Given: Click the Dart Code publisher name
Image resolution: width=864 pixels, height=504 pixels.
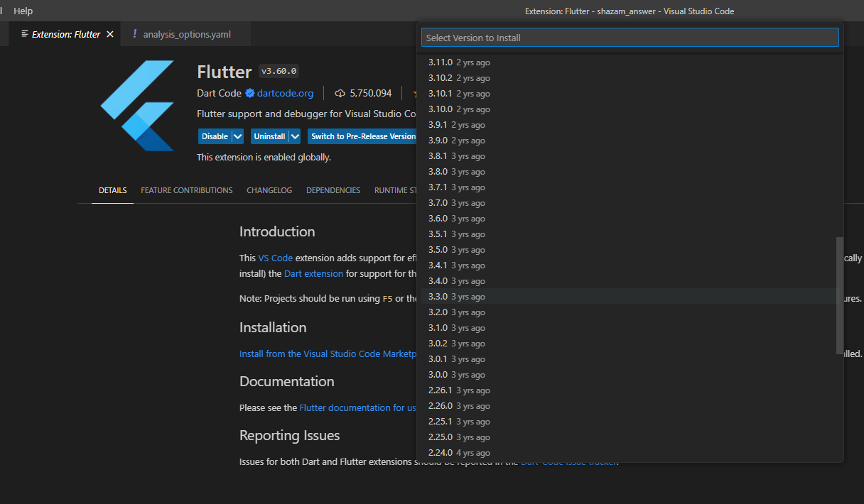Looking at the screenshot, I should click(x=219, y=93).
